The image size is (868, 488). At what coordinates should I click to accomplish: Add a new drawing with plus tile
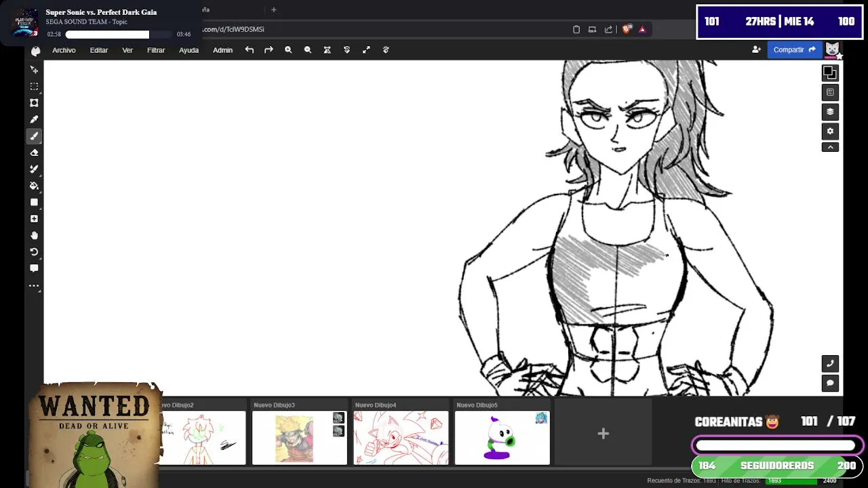[x=603, y=434]
